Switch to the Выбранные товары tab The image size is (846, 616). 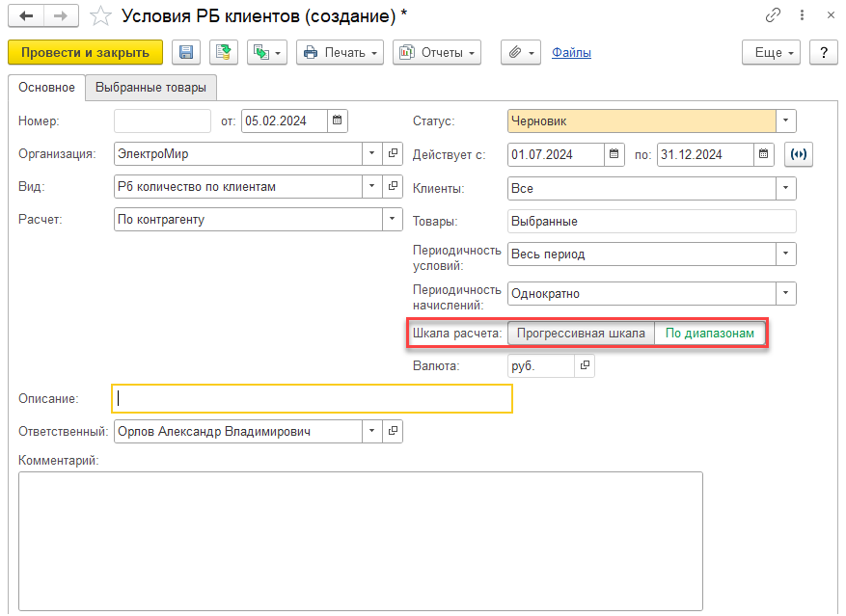click(x=150, y=88)
